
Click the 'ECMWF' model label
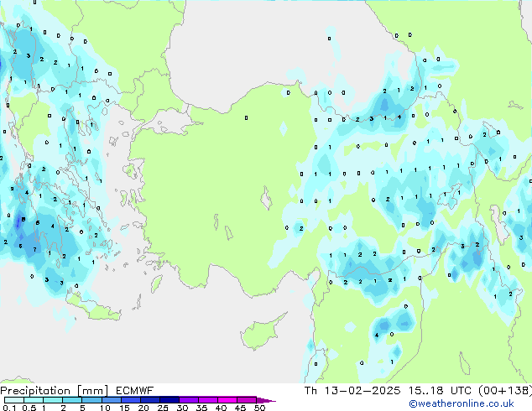[x=134, y=391]
